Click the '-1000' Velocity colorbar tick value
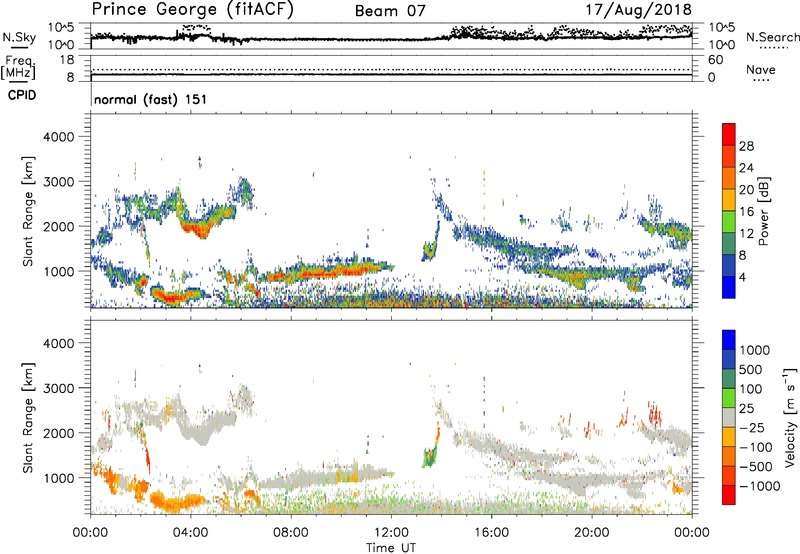Image resolution: width=800 pixels, height=554 pixels. [x=759, y=486]
